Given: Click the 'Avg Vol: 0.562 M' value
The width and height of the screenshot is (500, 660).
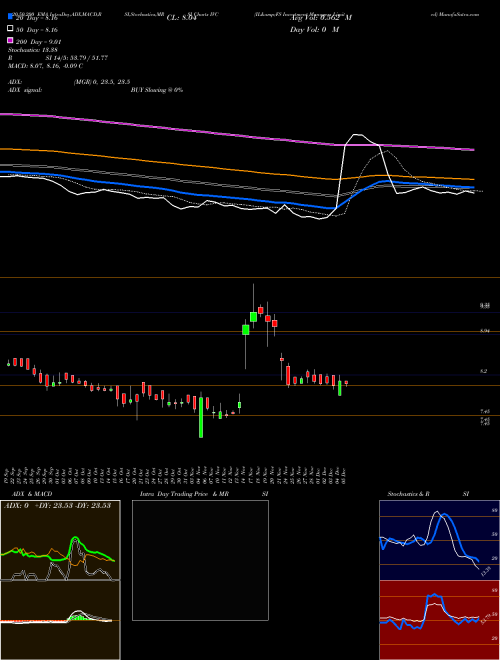Looking at the screenshot, I should pos(321,18).
